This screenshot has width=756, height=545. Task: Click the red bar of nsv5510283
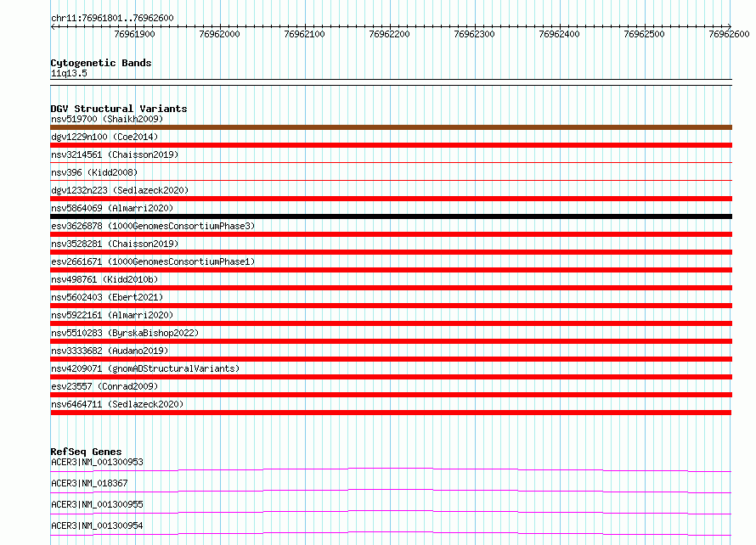(391, 341)
